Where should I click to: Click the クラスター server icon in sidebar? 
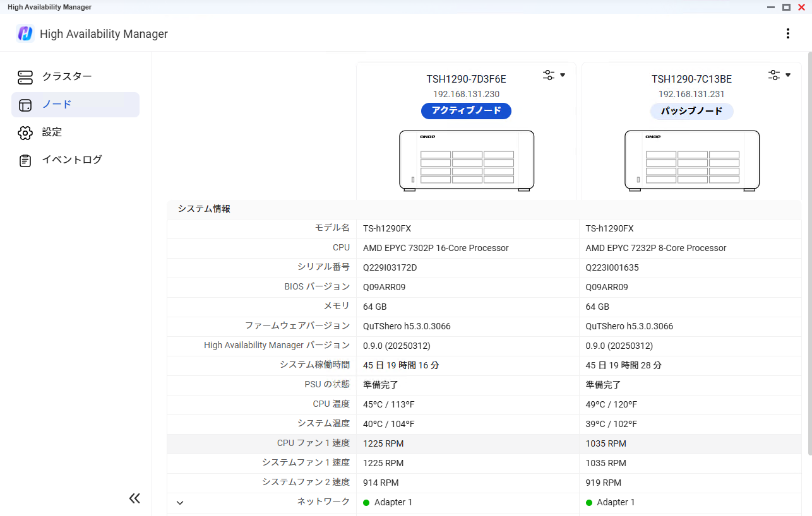(25, 77)
